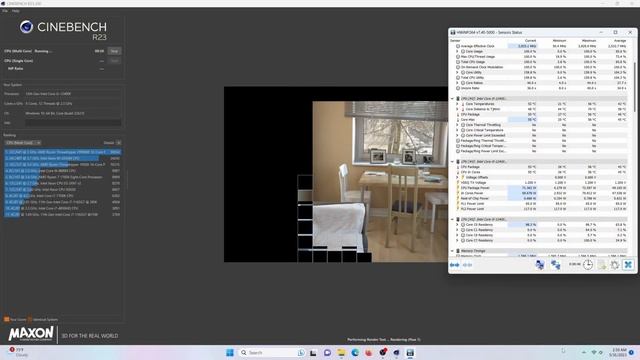Viewport: 640px width, 360px height.
Task: Expand Core Ratios row in HWiNFO
Action: [x=458, y=83]
